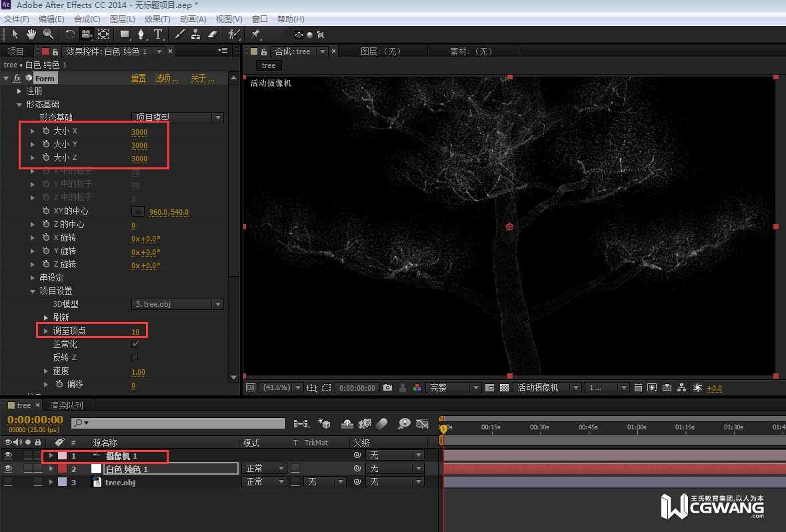Expand the 调至顶点 property
786x532 pixels.
46,331
